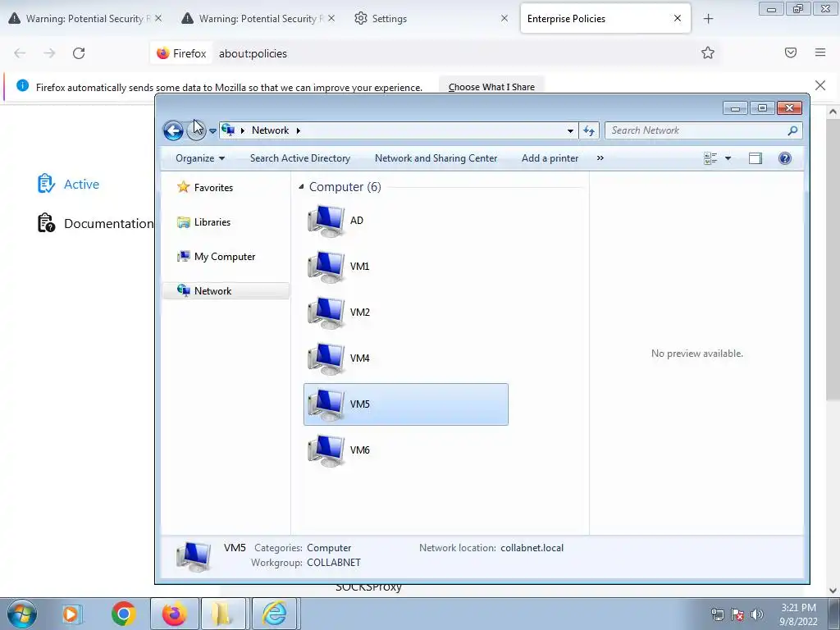Click the Windows Explorer taskbar icon
This screenshot has height=630, width=840.
click(223, 614)
